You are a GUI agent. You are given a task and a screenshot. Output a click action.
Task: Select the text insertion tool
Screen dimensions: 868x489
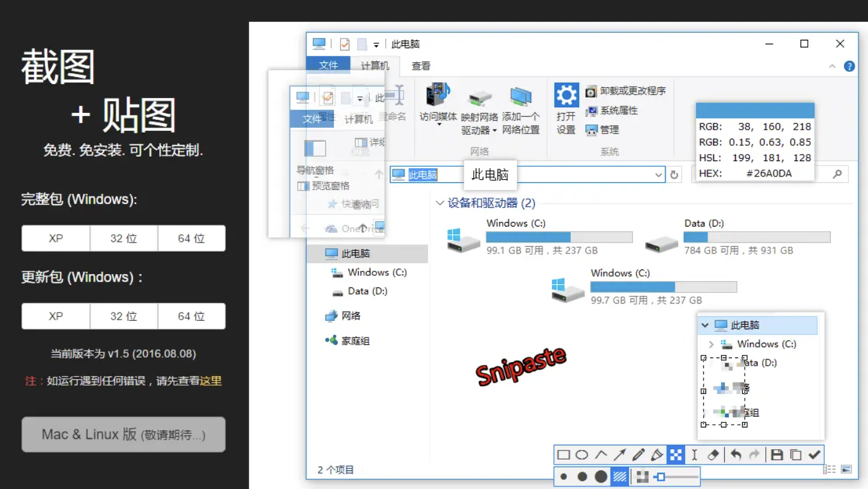pos(694,455)
